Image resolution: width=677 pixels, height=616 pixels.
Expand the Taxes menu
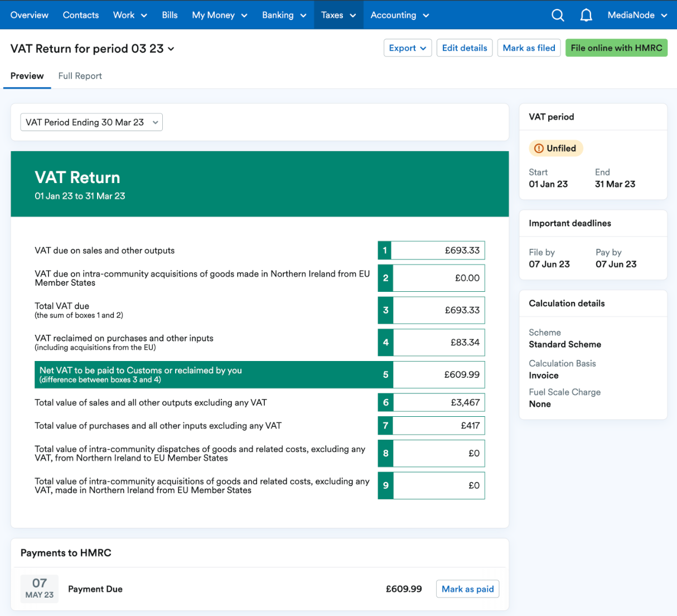point(338,15)
